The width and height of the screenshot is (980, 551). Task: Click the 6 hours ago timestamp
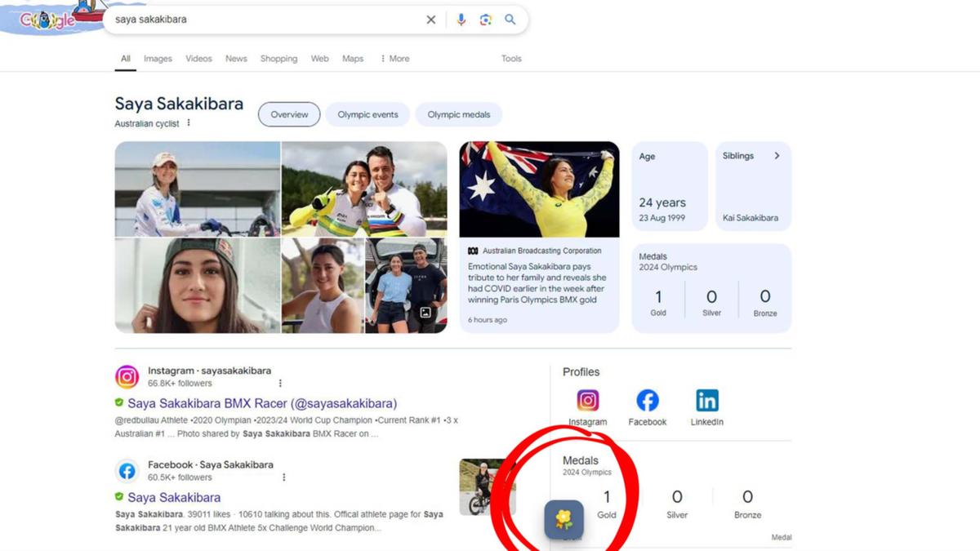pos(488,320)
